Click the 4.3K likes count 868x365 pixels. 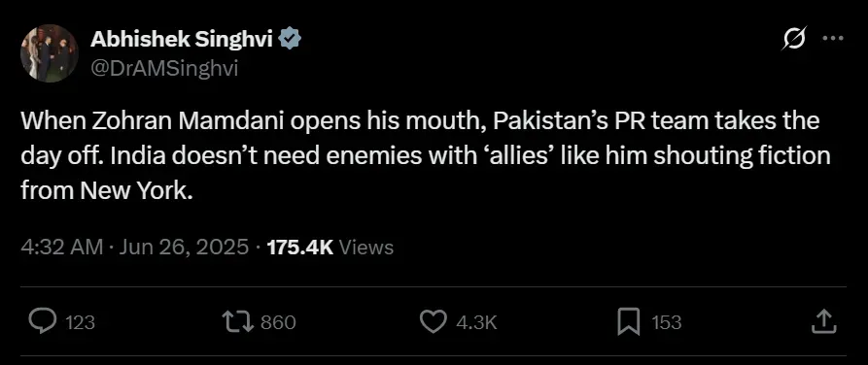point(476,322)
